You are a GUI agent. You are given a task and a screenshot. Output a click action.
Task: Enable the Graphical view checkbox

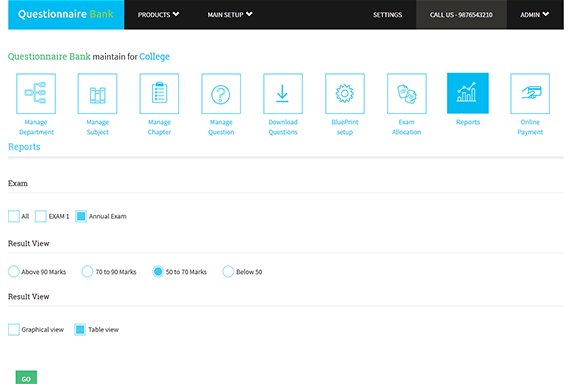coord(14,329)
